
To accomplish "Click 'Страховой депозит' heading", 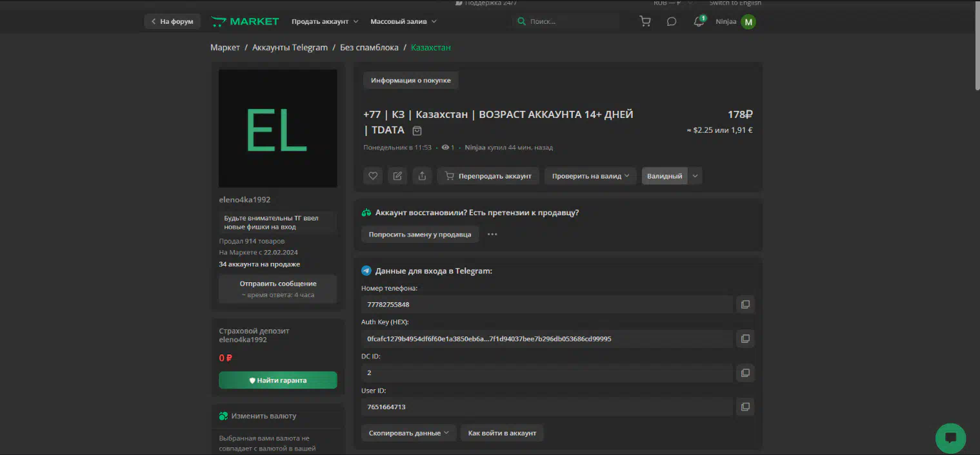I will coord(254,331).
